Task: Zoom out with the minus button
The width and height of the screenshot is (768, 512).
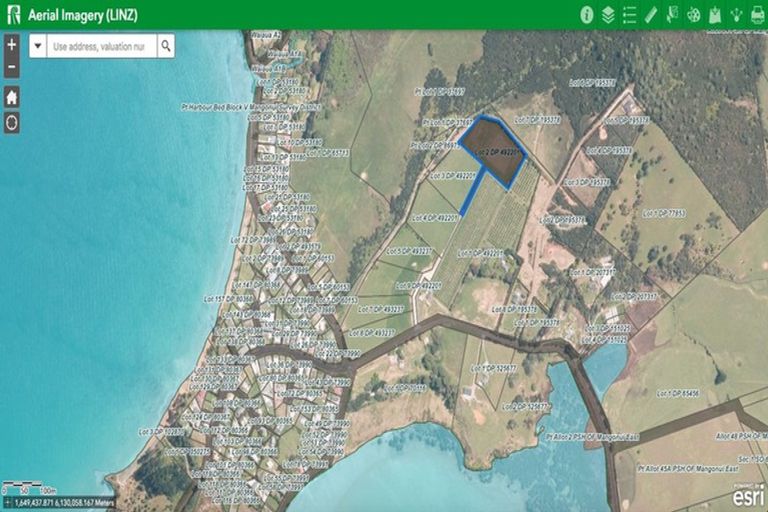Action: pos(11,68)
